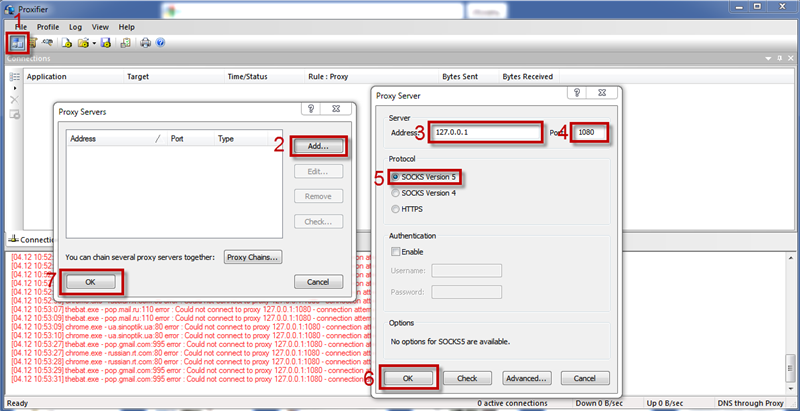800x411 pixels.
Task: Click the server Address input field
Action: click(485, 132)
